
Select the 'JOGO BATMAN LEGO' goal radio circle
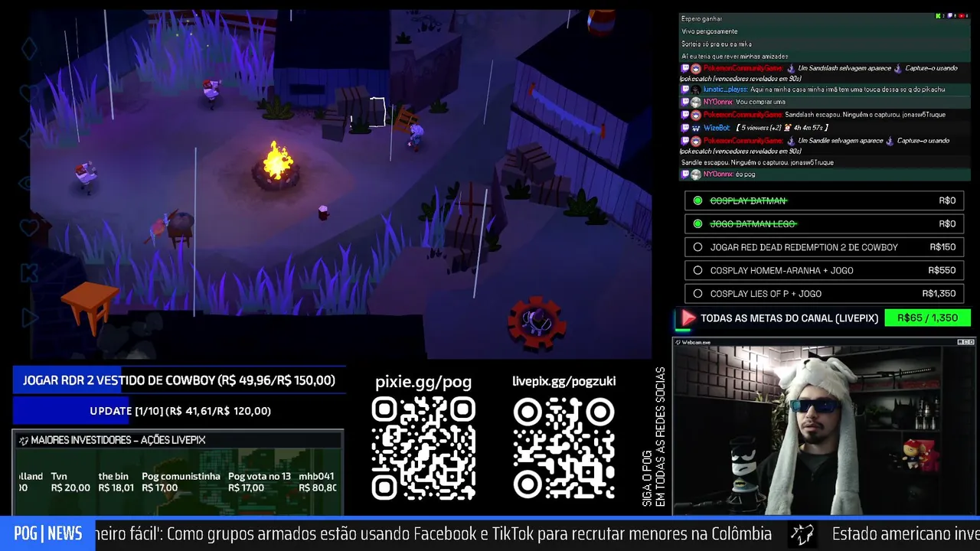[x=697, y=223]
